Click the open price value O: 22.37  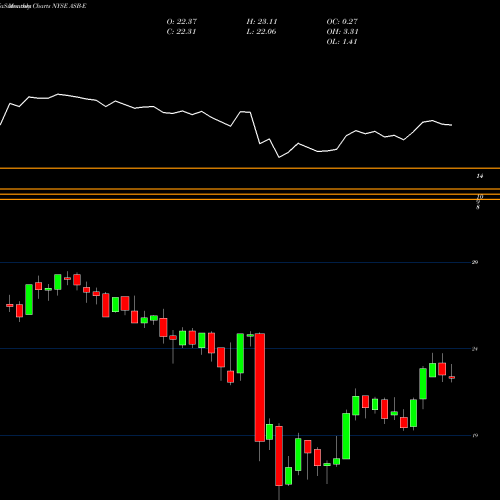(x=182, y=21)
